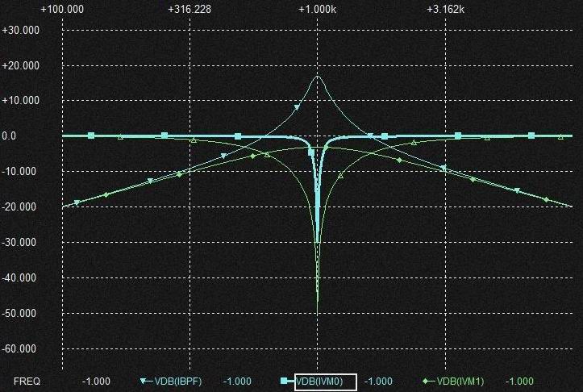Click the -60.000 dB axis label
This screenshot has height=392, width=583.
pos(20,349)
